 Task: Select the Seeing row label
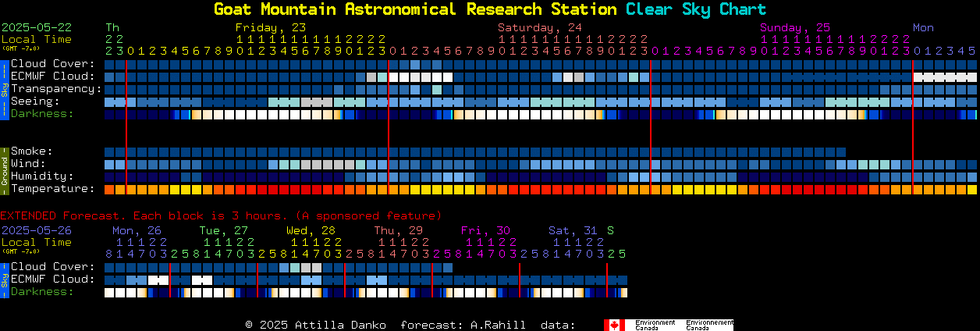pyautogui.click(x=36, y=101)
